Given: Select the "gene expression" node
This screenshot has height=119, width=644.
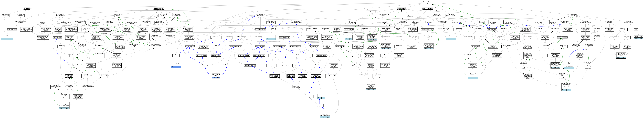Looking at the screenshot, I should tap(57, 37).
